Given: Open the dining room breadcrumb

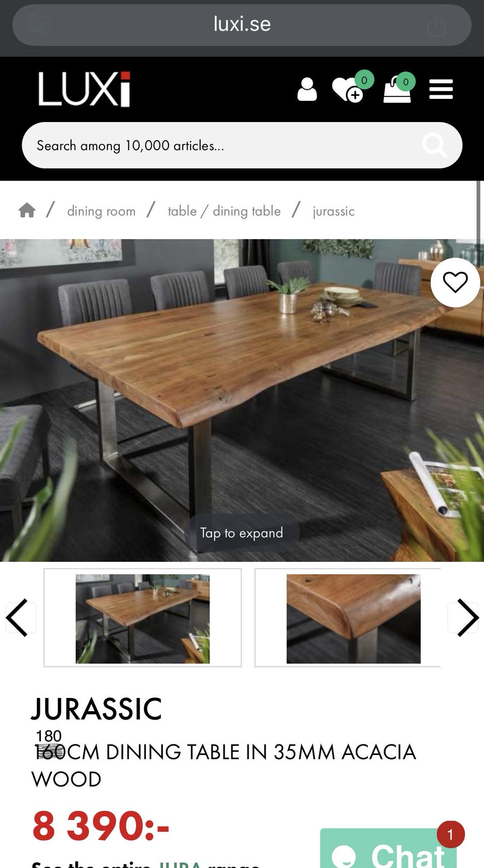Looking at the screenshot, I should pyautogui.click(x=101, y=211).
